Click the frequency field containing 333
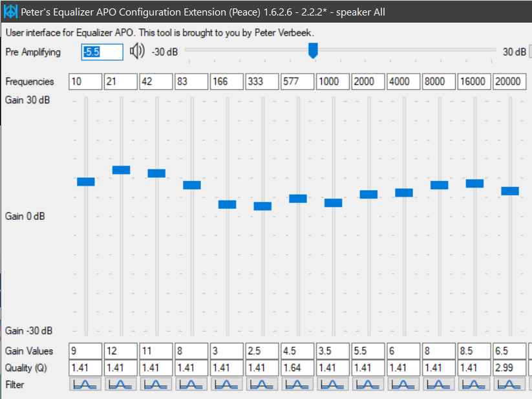 coord(262,81)
